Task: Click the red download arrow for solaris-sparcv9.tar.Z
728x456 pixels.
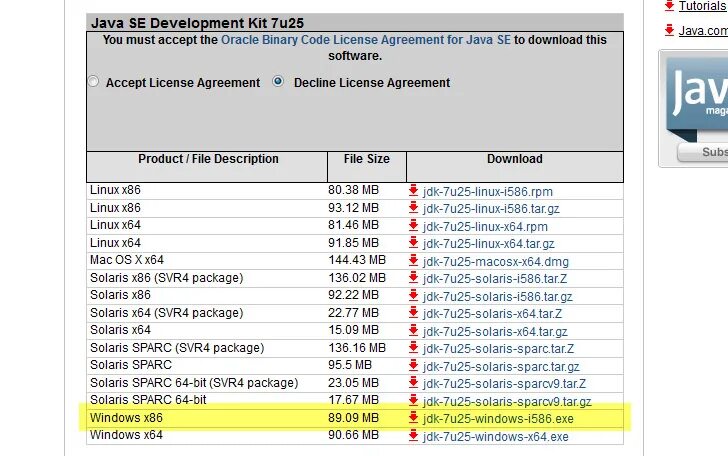Action: point(413,383)
